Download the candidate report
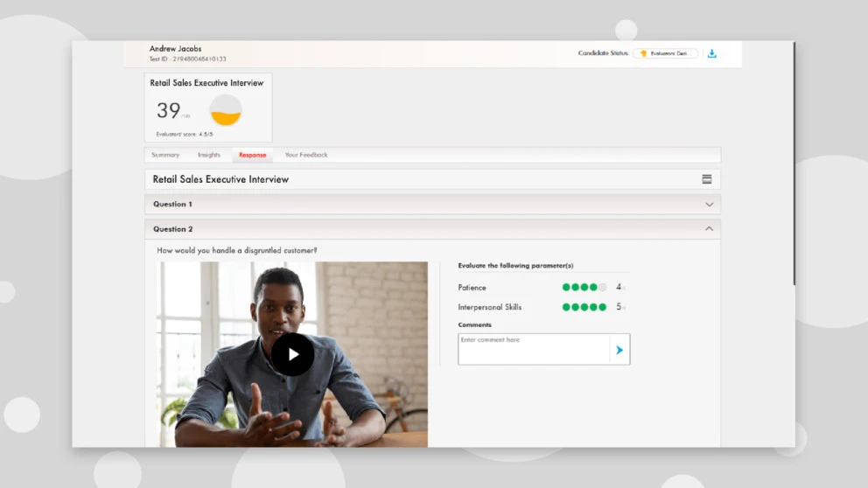868x488 pixels. 711,53
